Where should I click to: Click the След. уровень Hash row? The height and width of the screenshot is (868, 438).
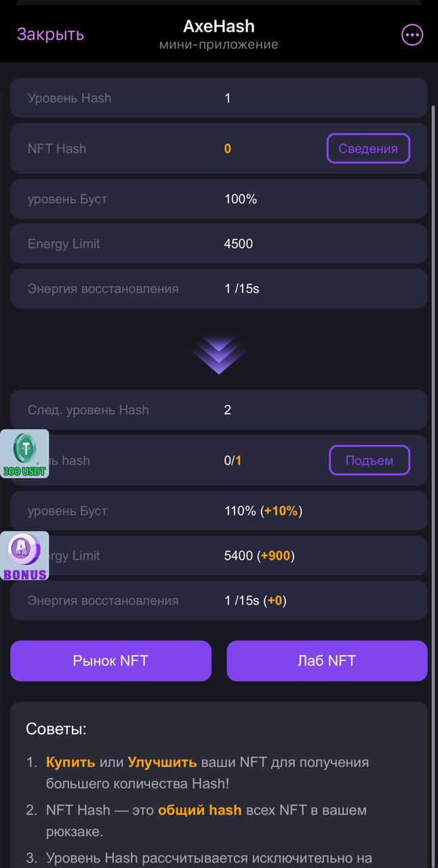pos(218,410)
